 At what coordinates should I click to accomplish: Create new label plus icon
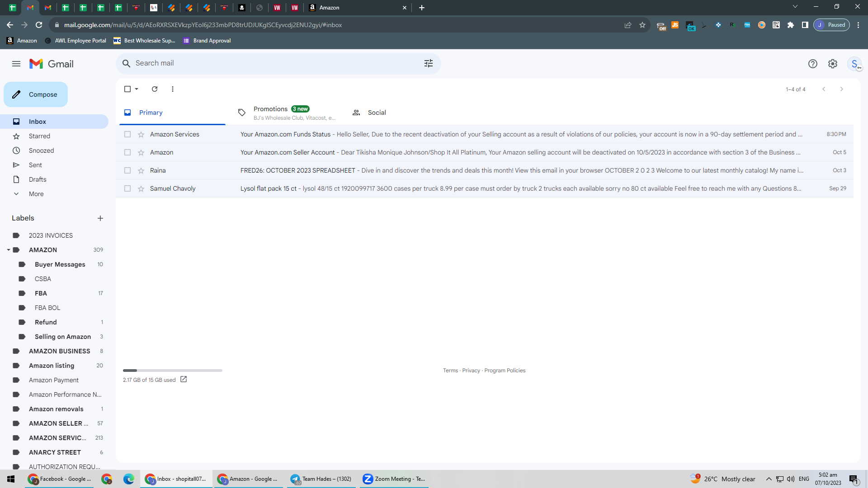tap(100, 218)
